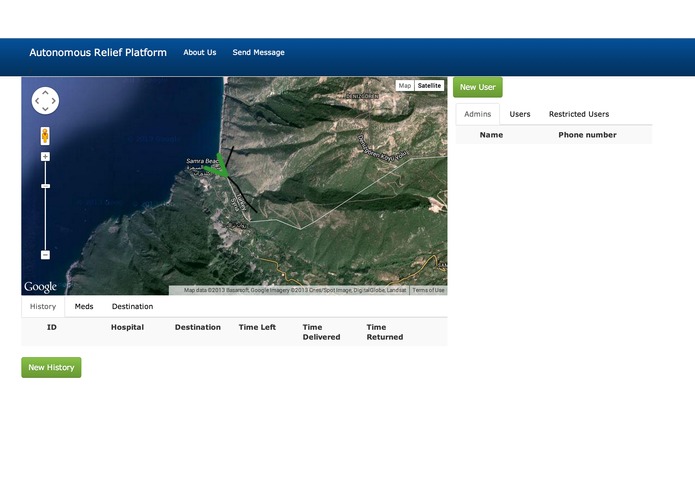Click the Hospital column header
Screen dimensions: 695x494
(x=127, y=327)
